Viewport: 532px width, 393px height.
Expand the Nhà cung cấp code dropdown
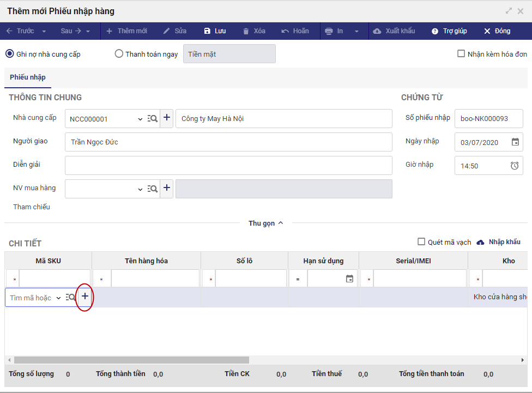pyautogui.click(x=140, y=119)
